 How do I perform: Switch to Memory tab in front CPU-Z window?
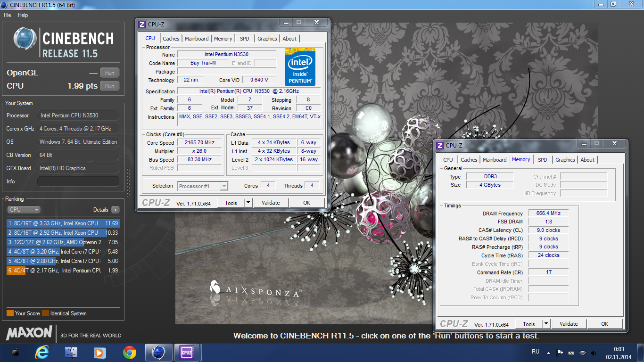point(223,39)
